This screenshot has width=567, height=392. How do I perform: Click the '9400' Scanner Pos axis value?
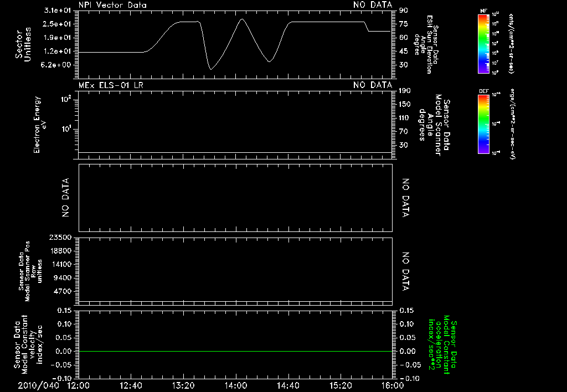coord(62,278)
